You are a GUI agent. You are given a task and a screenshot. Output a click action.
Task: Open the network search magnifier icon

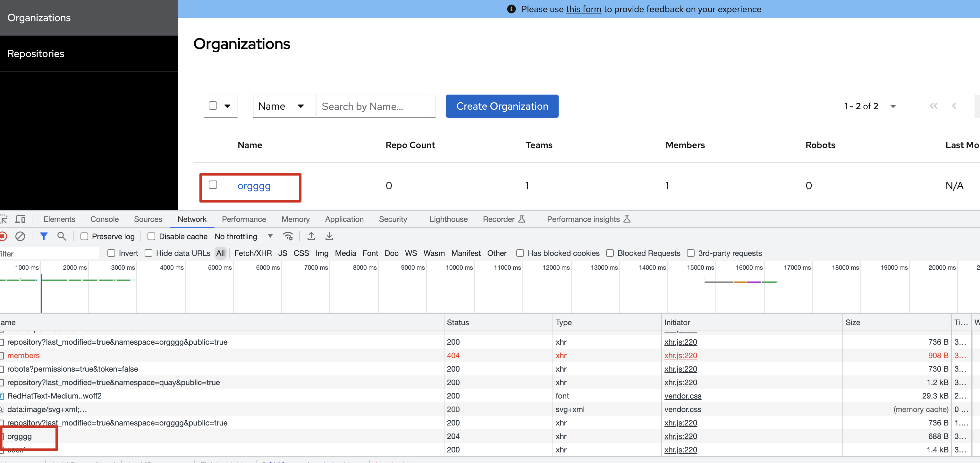[x=62, y=236]
